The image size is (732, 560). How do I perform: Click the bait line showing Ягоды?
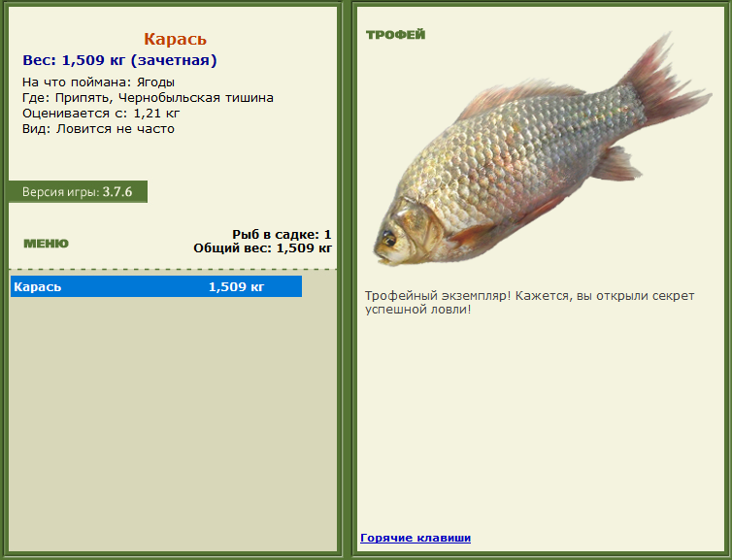[98, 82]
